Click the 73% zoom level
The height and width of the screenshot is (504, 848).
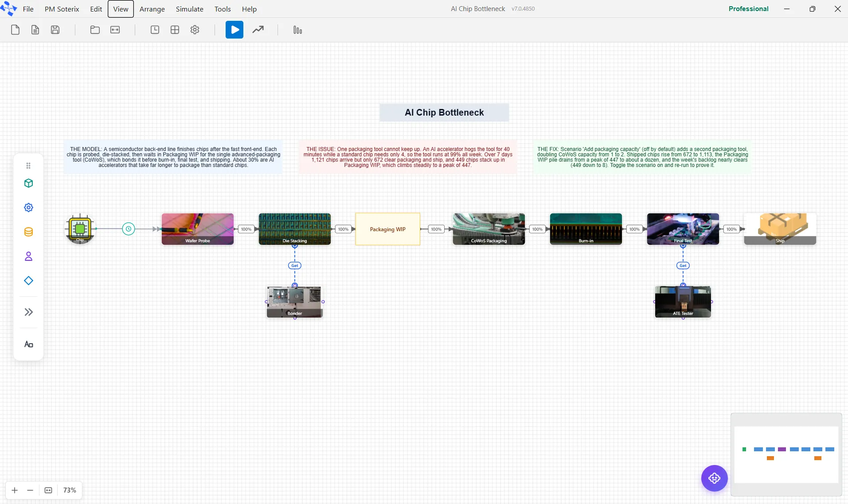[70, 490]
